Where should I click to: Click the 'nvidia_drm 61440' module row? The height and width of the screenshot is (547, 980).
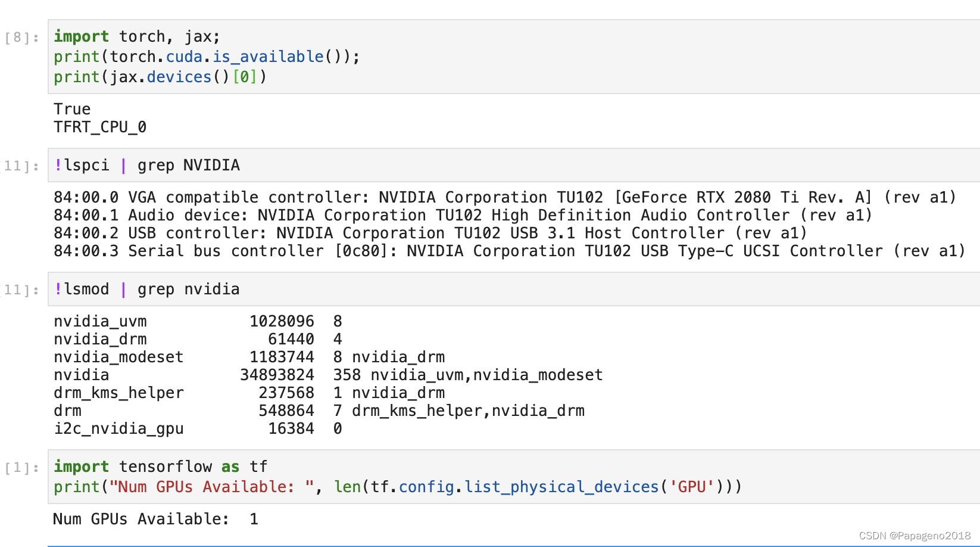pyautogui.click(x=198, y=339)
